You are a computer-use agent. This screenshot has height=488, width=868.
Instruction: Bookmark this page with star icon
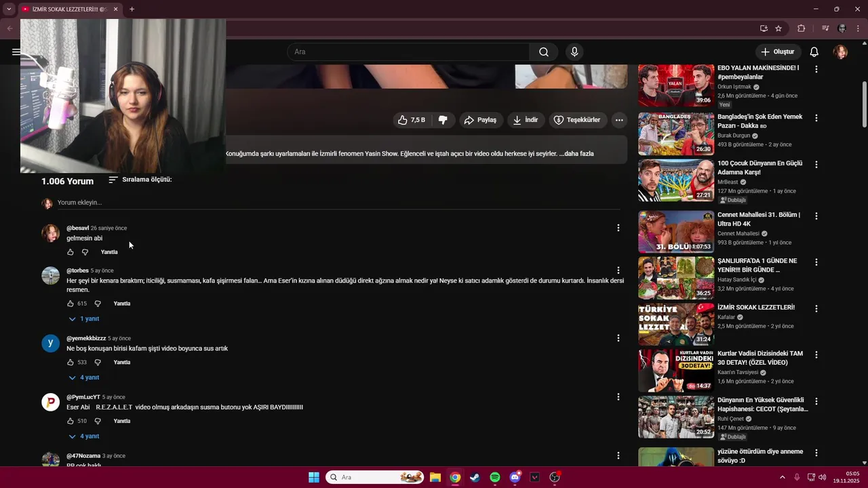coord(778,28)
